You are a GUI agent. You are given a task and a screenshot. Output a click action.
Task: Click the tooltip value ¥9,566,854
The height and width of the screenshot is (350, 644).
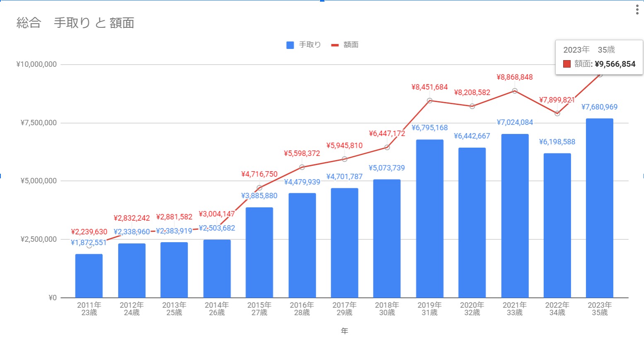(615, 64)
